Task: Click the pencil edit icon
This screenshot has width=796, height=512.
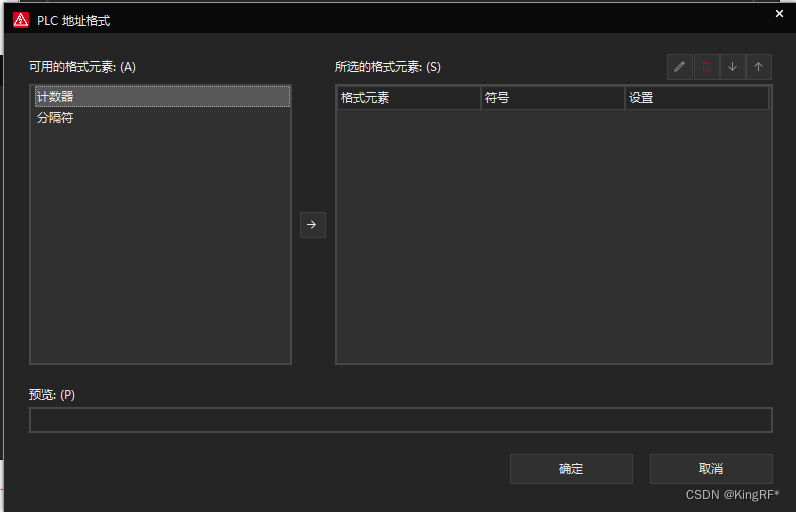Action: point(680,67)
